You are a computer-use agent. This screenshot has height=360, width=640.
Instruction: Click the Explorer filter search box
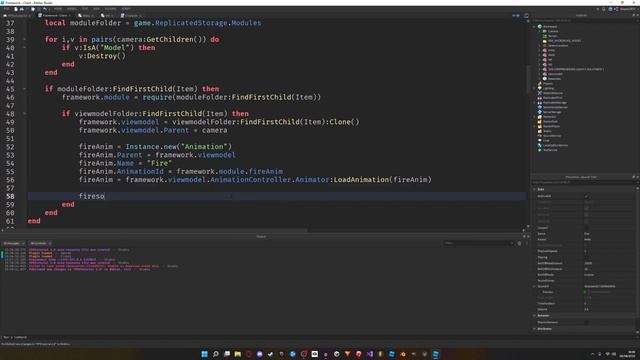coord(584,20)
